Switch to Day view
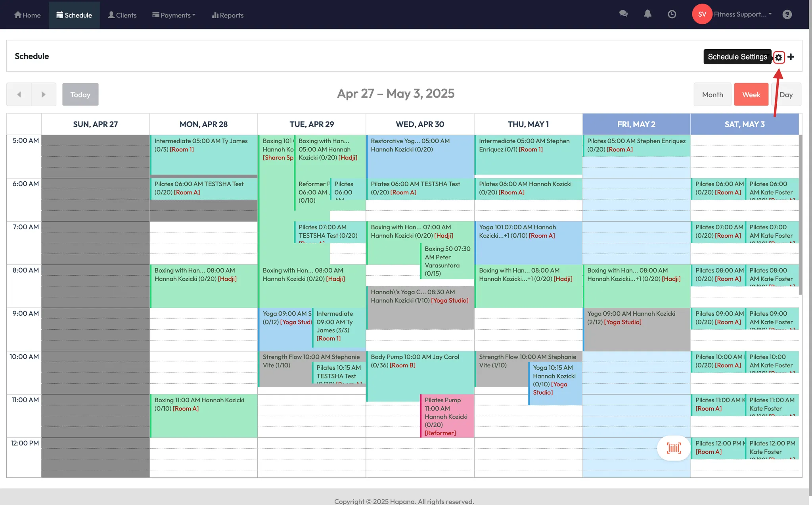The height and width of the screenshot is (505, 812). point(786,94)
